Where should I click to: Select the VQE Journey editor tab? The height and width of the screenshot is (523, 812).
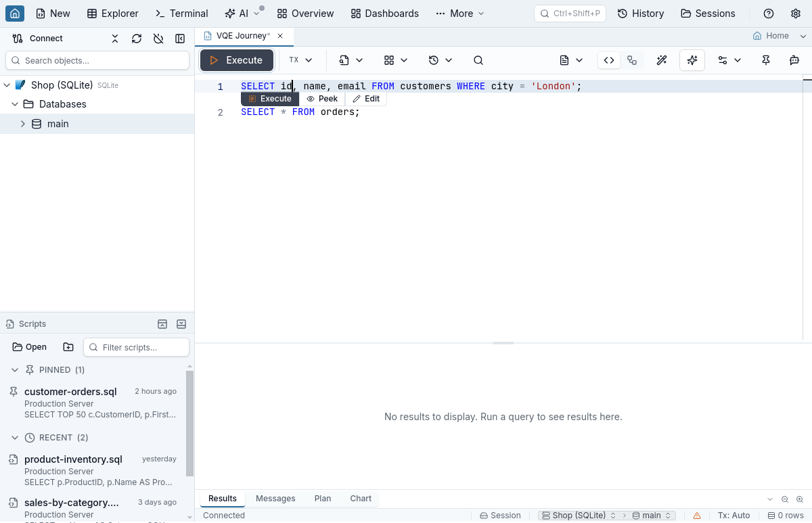[x=244, y=36]
